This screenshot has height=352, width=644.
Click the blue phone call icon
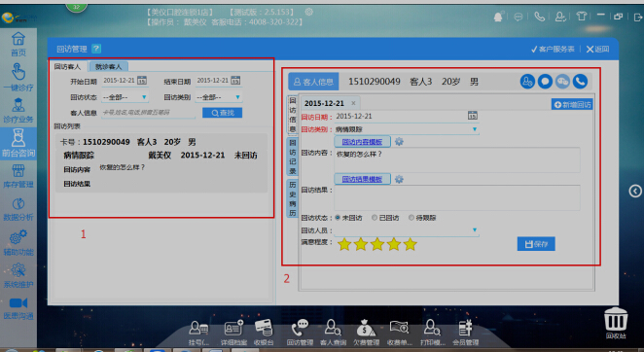coord(580,82)
